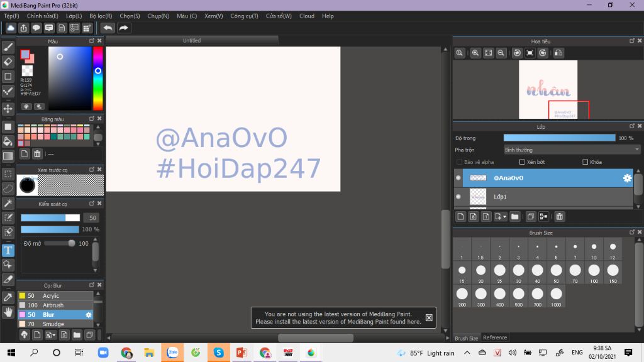Duplicate the layer using the copy icon
The width and height of the screenshot is (644, 362).
click(531, 216)
